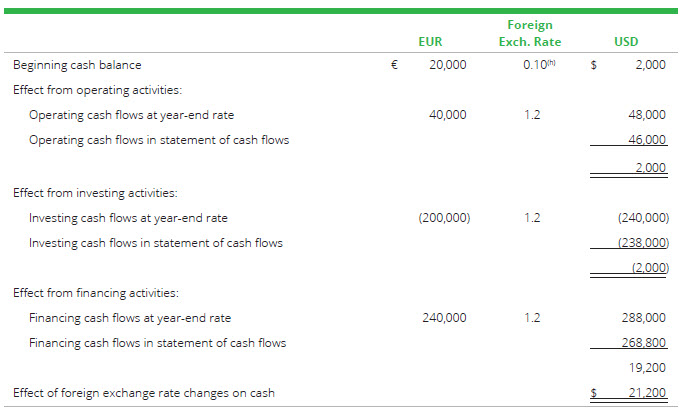681x410 pixels.
Task: Click the 21,200 total exchange rate effect
Action: [x=647, y=393]
